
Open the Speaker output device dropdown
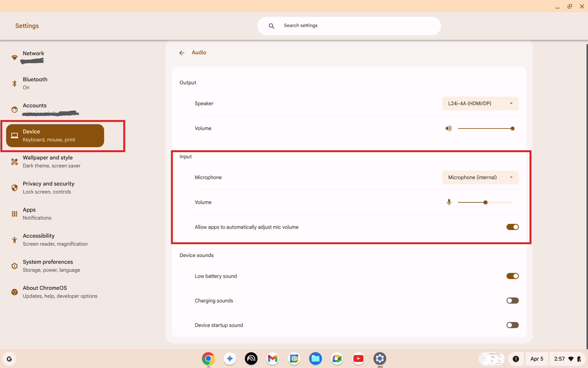pyautogui.click(x=480, y=103)
